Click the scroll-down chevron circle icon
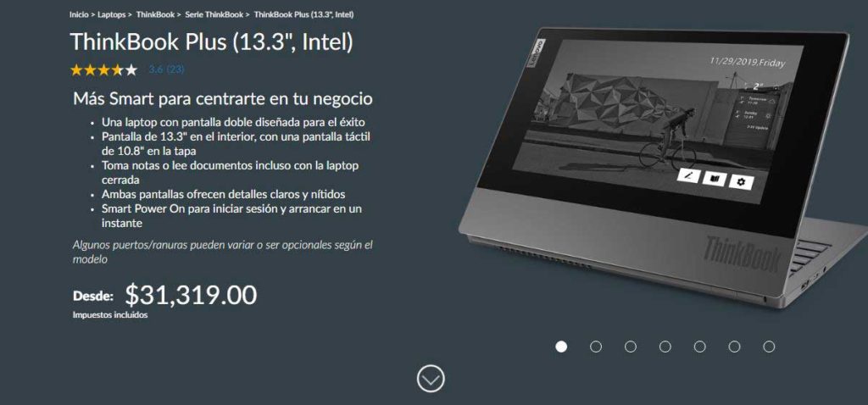This screenshot has height=405, width=868. [x=431, y=380]
